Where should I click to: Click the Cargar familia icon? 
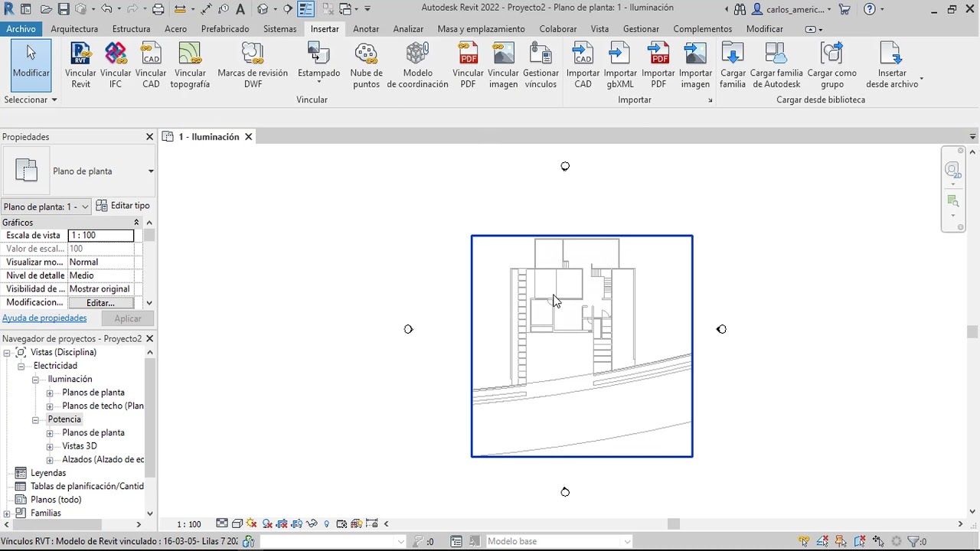[x=733, y=54]
